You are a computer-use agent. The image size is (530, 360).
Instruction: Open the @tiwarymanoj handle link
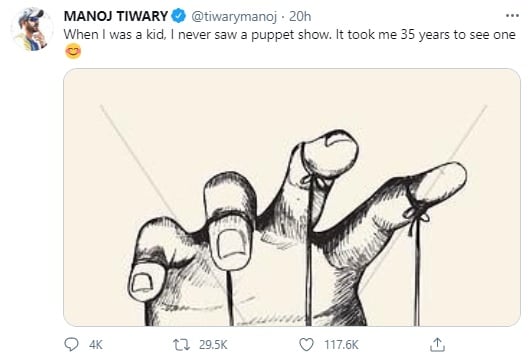(234, 16)
